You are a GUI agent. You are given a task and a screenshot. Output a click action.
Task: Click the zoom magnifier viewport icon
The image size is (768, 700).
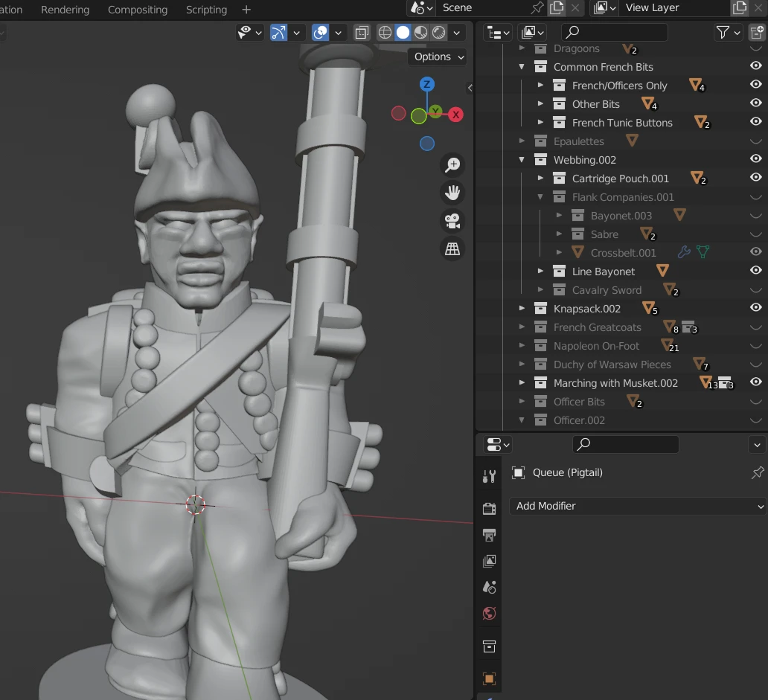[x=452, y=164]
